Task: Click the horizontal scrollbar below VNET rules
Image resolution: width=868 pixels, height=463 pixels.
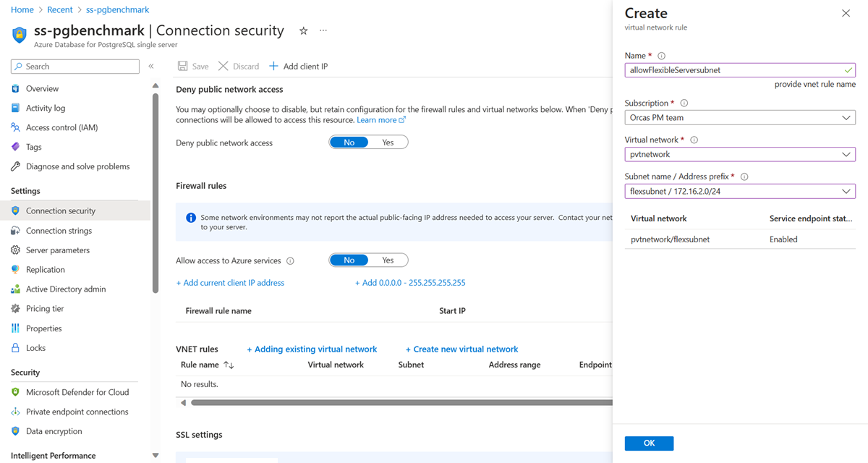Action: coord(398,403)
